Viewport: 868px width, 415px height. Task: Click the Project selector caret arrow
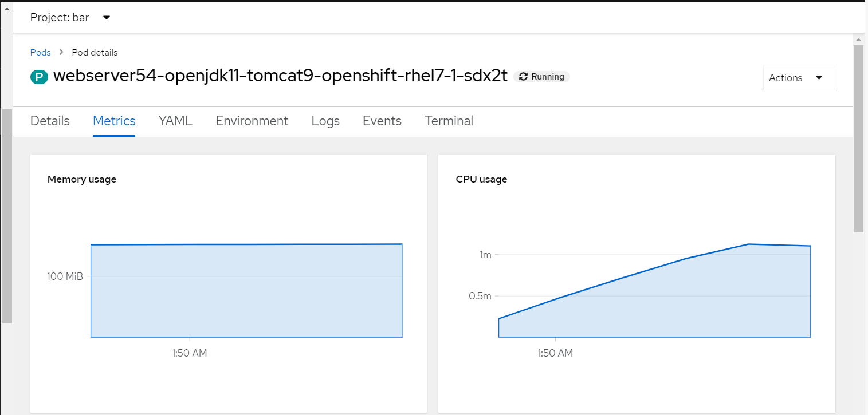pyautogui.click(x=107, y=18)
